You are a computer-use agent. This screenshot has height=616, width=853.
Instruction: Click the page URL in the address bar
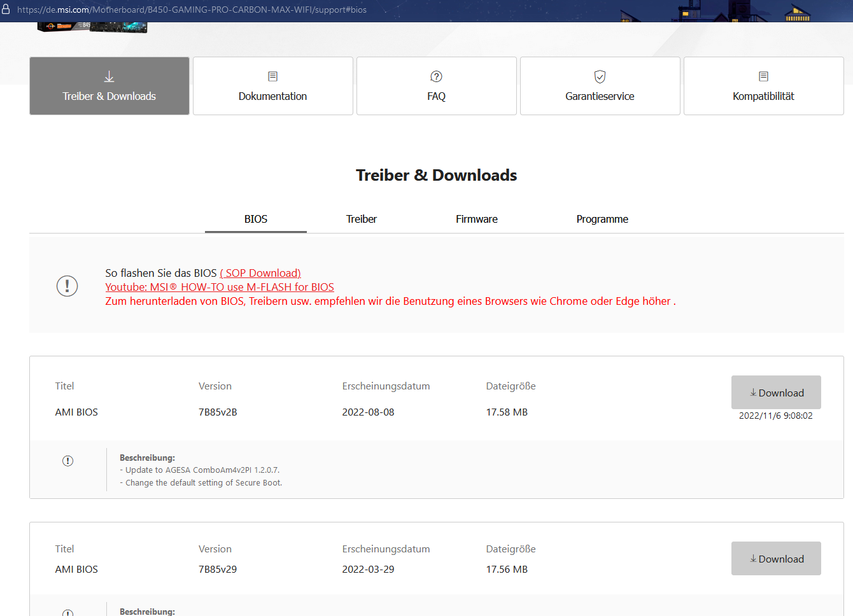192,10
